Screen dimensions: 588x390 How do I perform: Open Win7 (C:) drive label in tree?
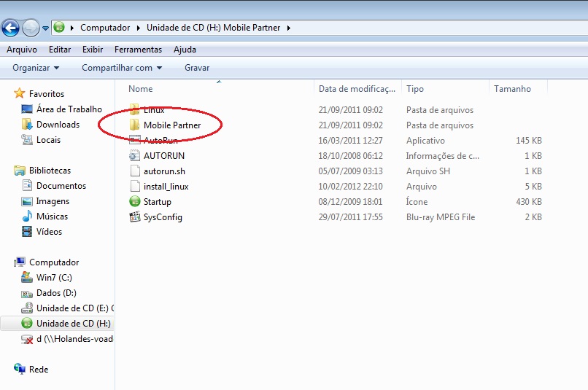coord(54,278)
